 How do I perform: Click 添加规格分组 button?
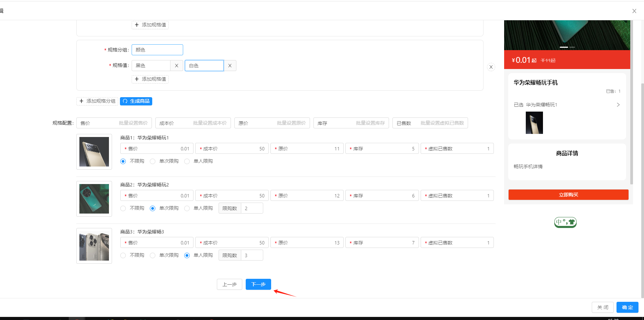coord(97,101)
